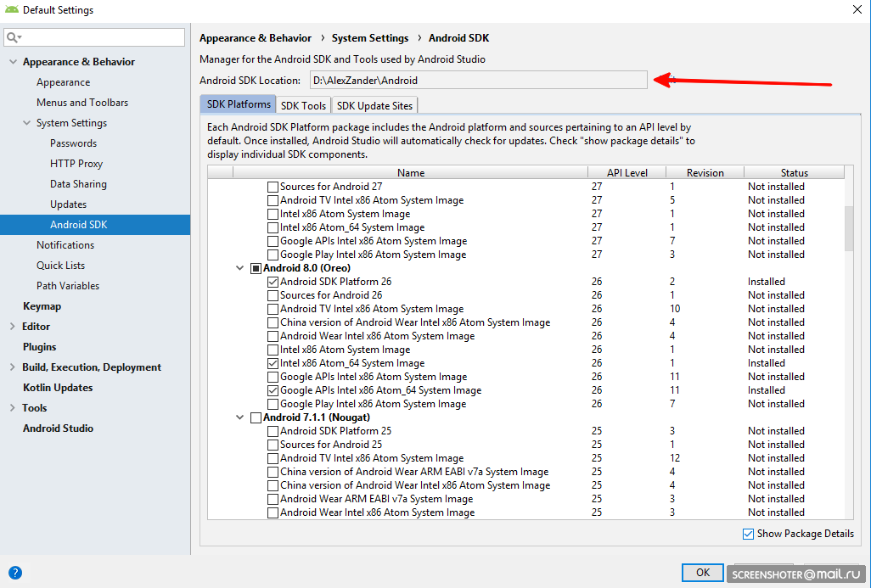Close the Default Settings window

coord(856,10)
